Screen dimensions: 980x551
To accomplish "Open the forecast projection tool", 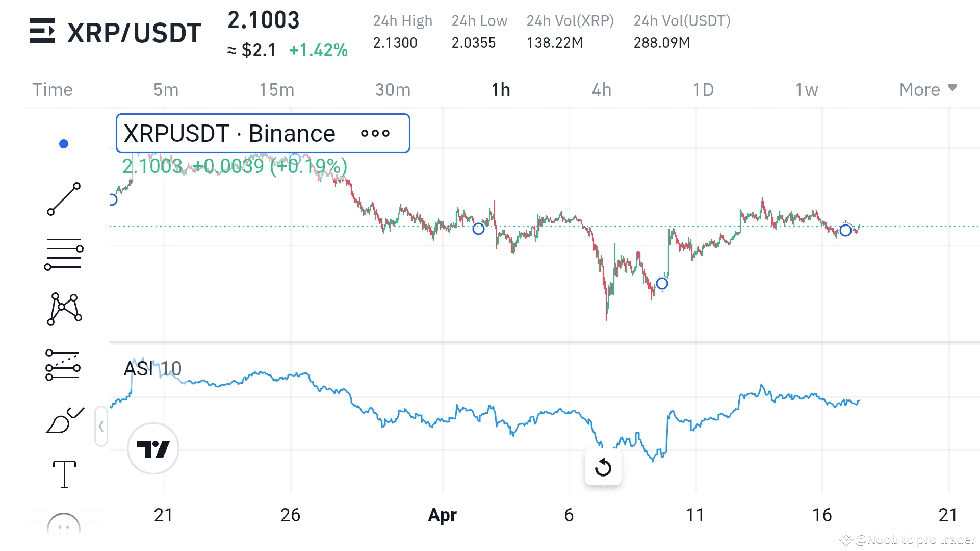I will point(63,365).
